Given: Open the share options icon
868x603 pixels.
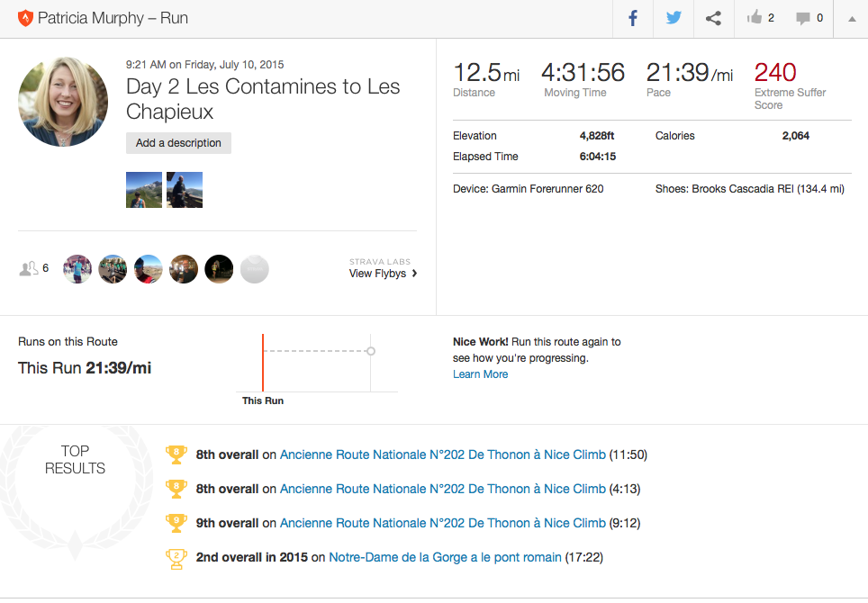Looking at the screenshot, I should (x=713, y=18).
